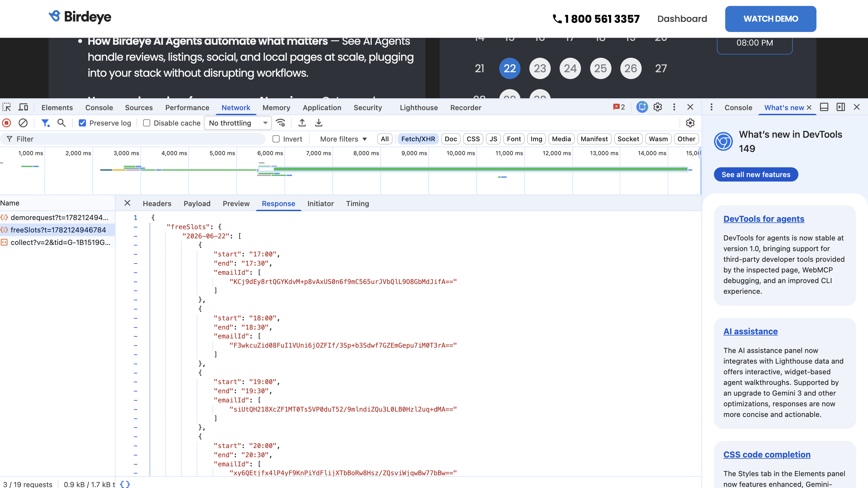Screen dimensions: 868x488
Task: Collapse the freeSlots JSON line fold marker
Action: [135, 227]
